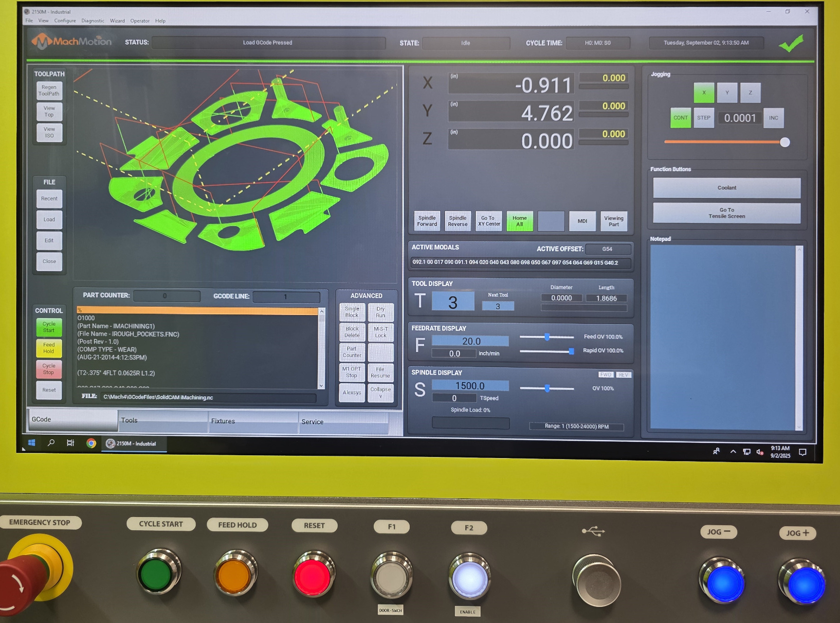
Task: Open Chrome from the taskbar
Action: (x=91, y=443)
